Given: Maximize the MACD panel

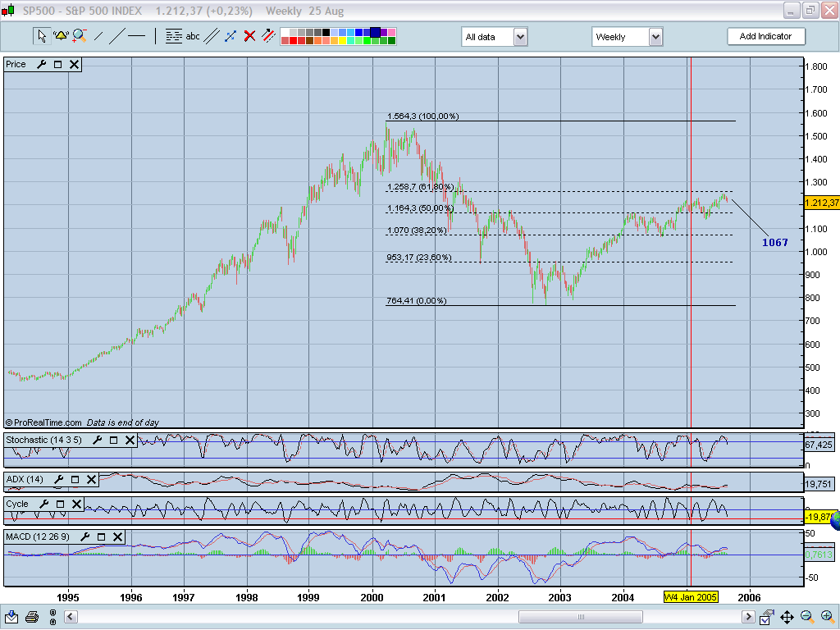Looking at the screenshot, I should [x=101, y=536].
